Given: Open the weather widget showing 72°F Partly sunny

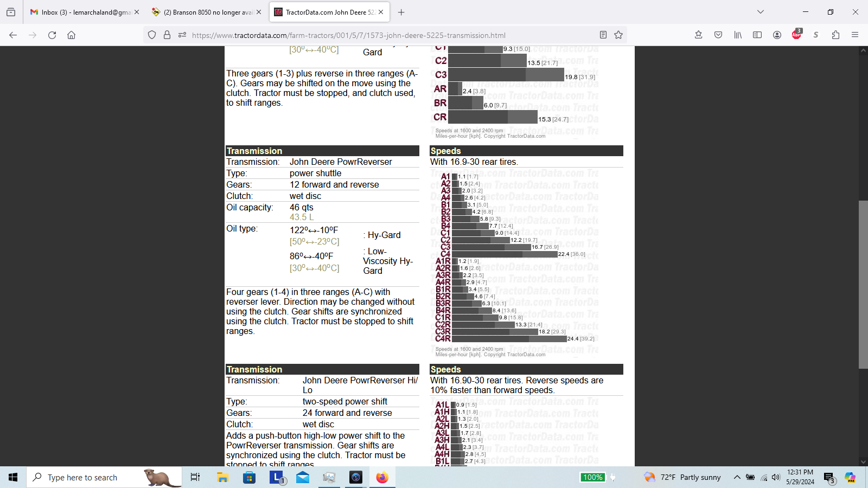Looking at the screenshot, I should click(682, 477).
